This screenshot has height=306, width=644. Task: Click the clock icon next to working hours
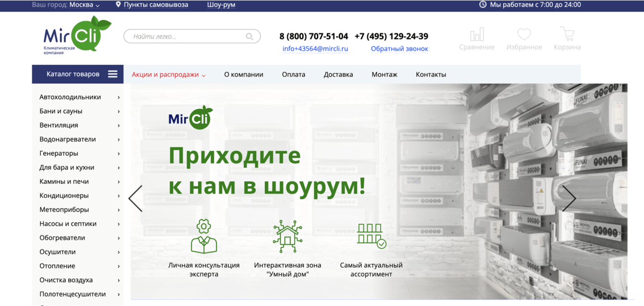click(x=484, y=5)
